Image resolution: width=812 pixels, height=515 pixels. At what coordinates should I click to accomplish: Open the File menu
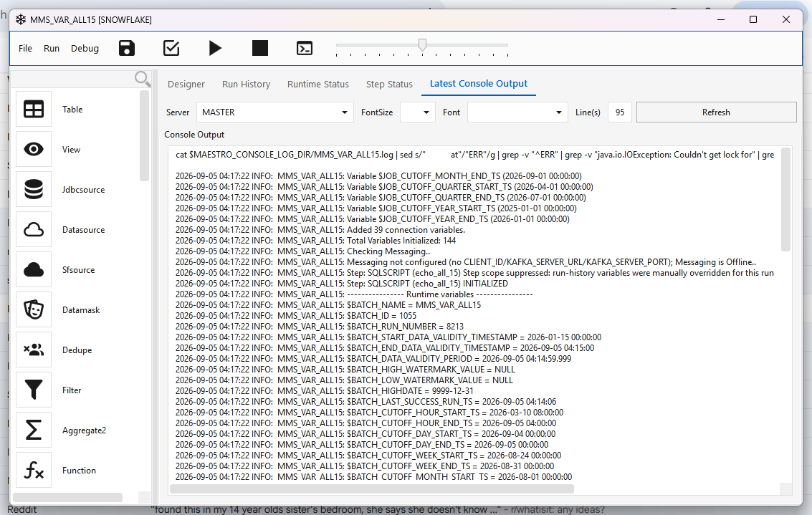[x=25, y=48]
